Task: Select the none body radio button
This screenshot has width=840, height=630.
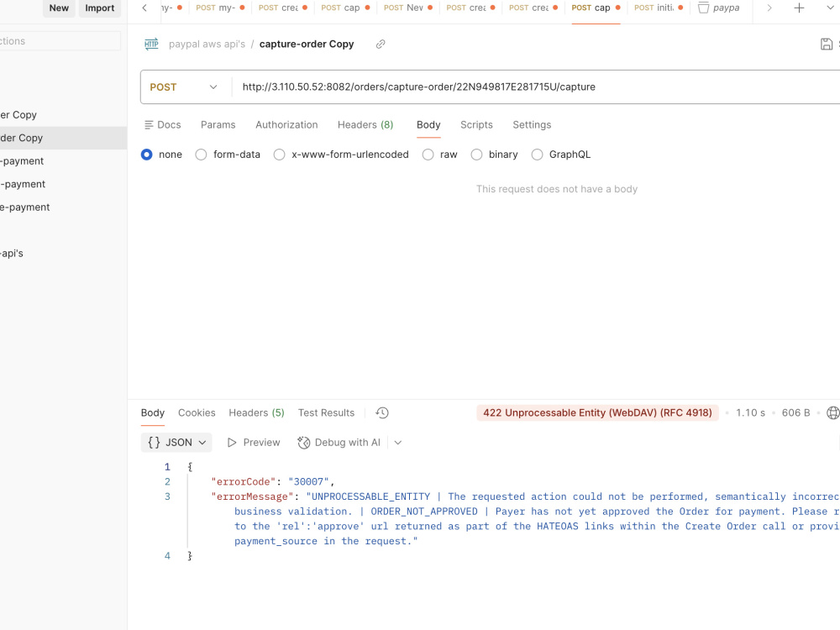Action: 147,155
